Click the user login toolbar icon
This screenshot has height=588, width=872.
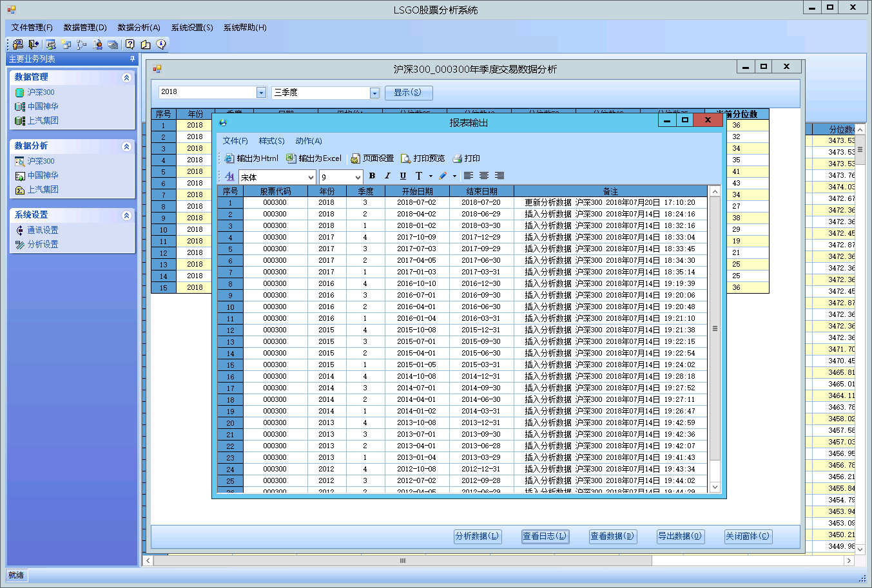point(18,44)
